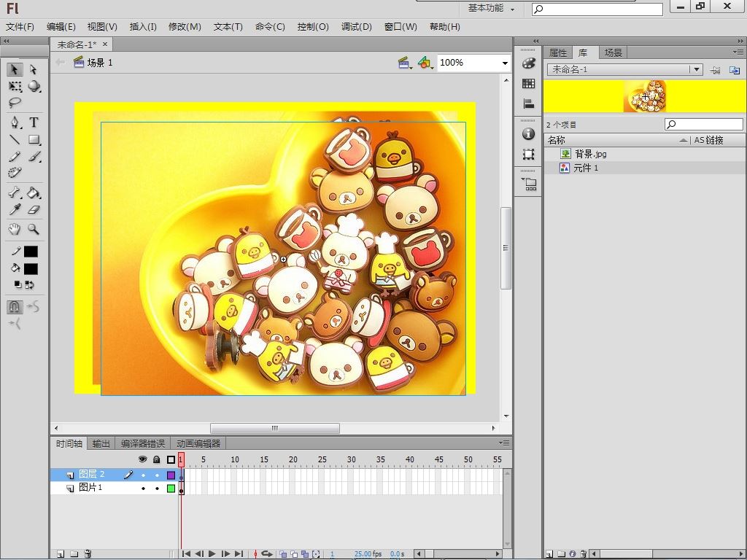Click the eye icon above layers
This screenshot has height=560, width=747.
[x=142, y=459]
